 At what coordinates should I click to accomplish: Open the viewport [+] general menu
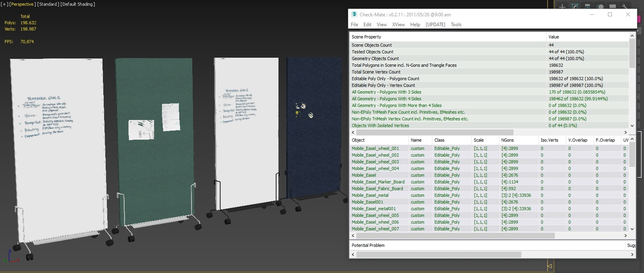tap(4, 4)
